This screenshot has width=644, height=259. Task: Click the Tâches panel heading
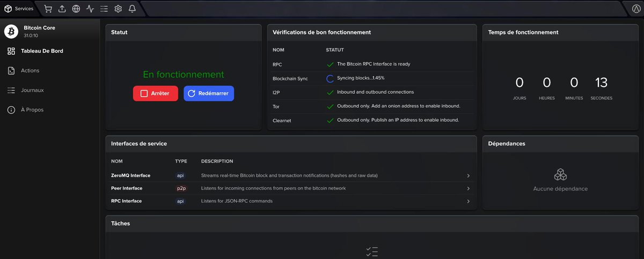point(120,223)
